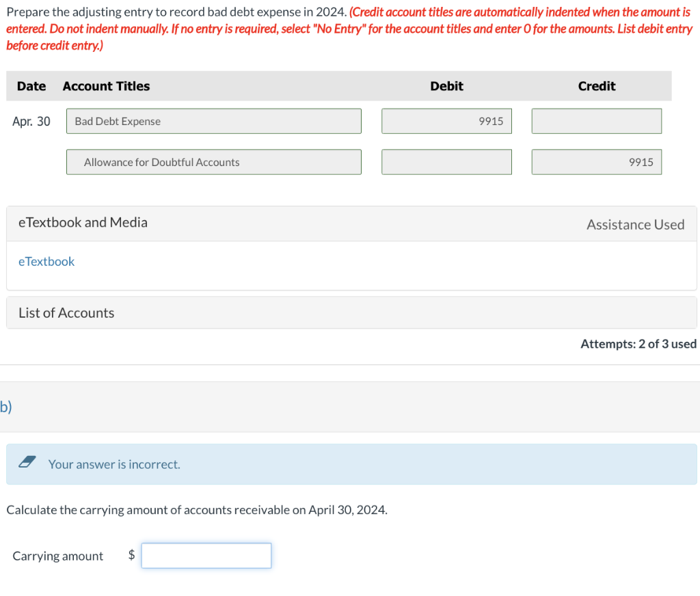700x596 pixels.
Task: Click the 'Debit' column header
Action: pos(446,86)
